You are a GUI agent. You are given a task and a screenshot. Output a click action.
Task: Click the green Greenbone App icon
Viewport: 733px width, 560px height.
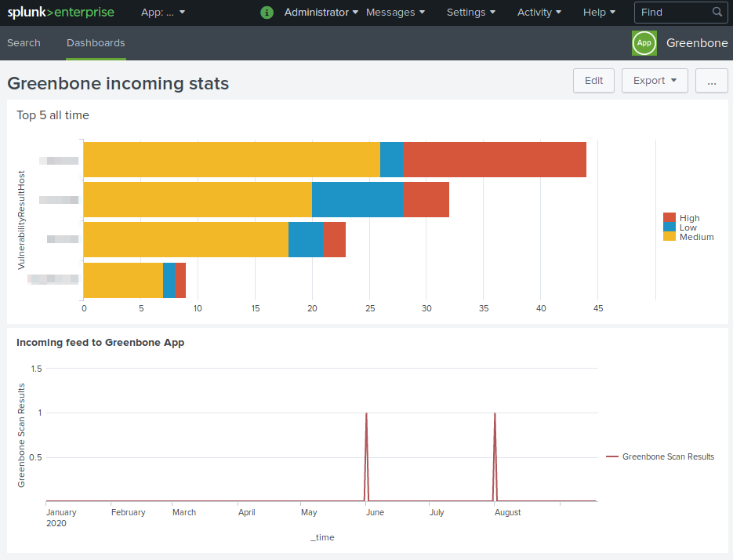(x=644, y=43)
